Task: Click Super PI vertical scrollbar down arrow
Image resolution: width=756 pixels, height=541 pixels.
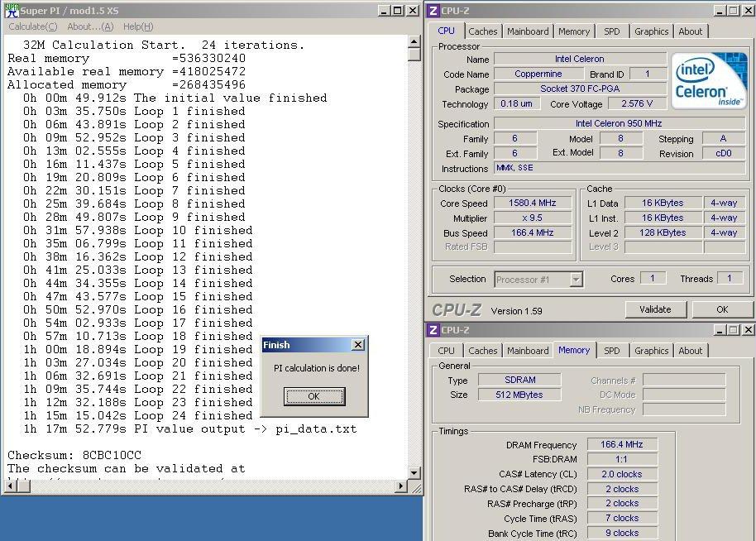Action: point(414,473)
